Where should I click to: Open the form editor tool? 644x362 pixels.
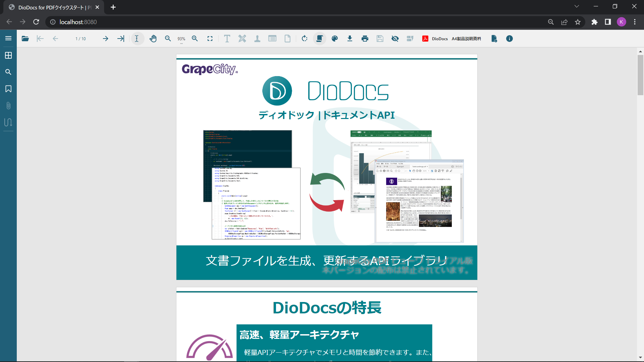272,39
